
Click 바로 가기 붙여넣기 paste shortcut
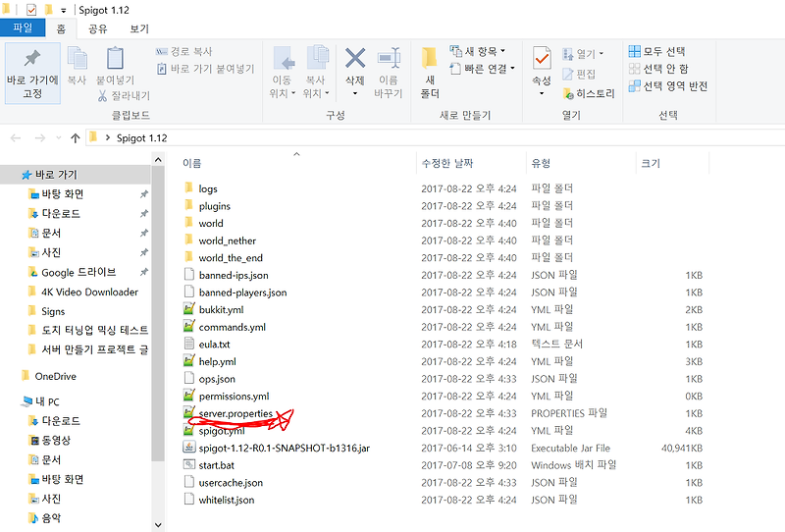206,69
